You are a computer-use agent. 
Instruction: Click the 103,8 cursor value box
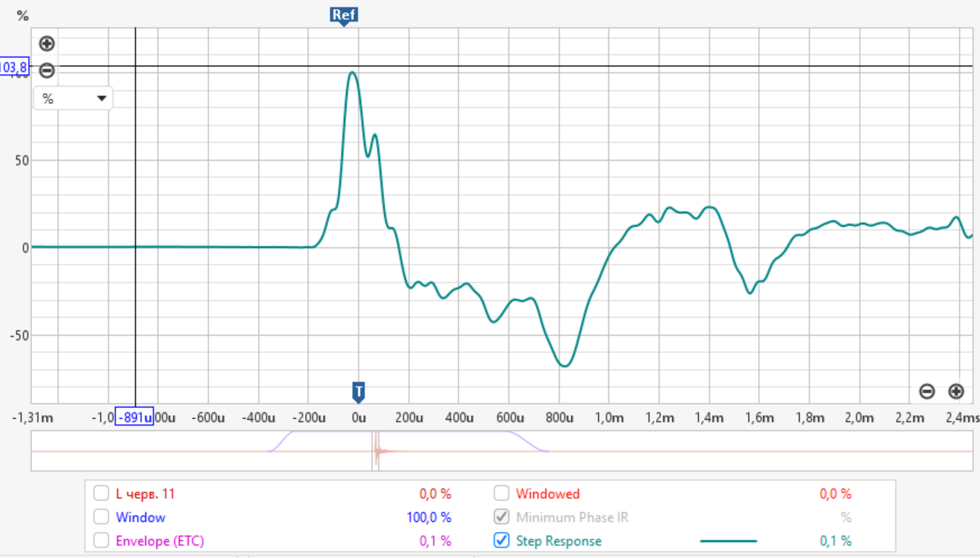click(14, 68)
